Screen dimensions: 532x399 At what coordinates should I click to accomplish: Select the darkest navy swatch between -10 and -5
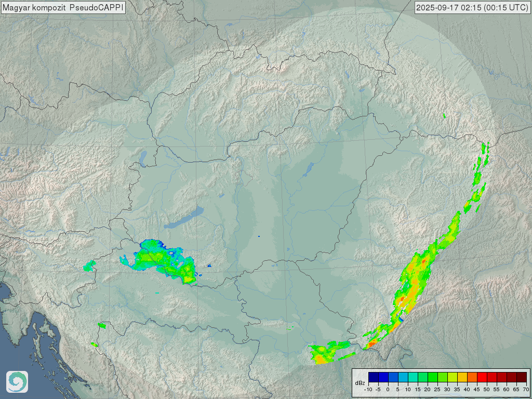pyautogui.click(x=374, y=377)
